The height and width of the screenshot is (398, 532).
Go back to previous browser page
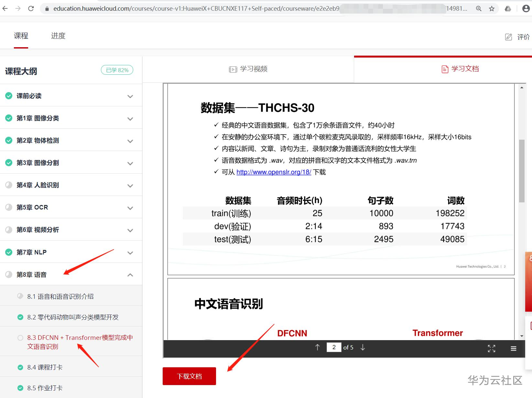tap(5, 9)
